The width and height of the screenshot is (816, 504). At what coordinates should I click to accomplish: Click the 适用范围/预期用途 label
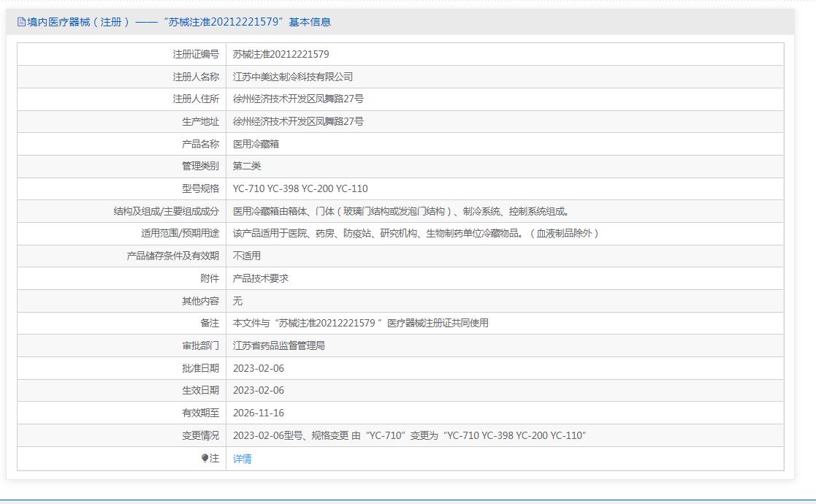click(x=180, y=234)
